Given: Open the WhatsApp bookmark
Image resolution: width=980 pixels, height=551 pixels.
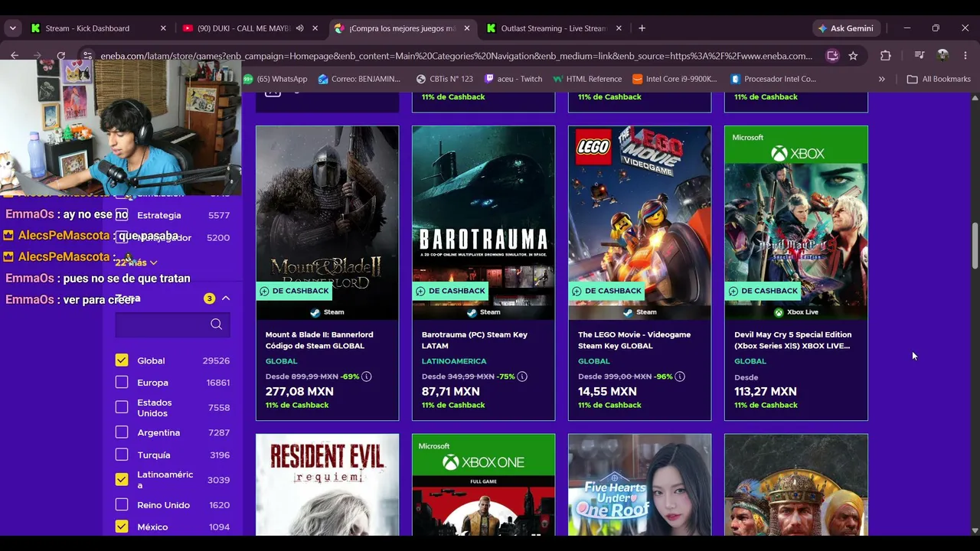Looking at the screenshot, I should pos(275,79).
